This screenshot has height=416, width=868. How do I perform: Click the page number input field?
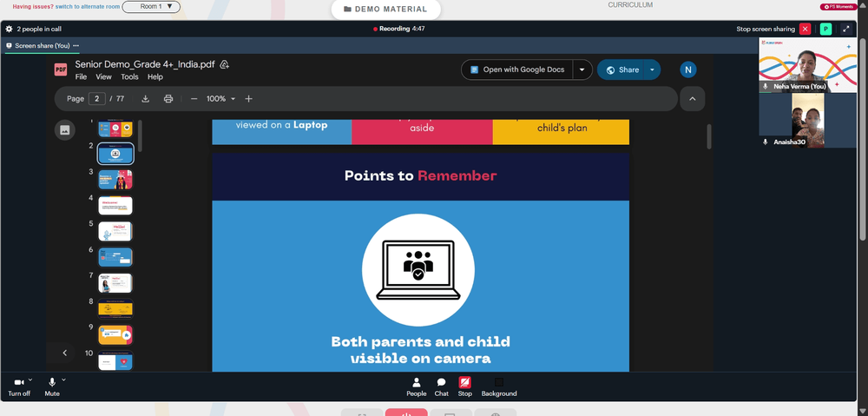pos(97,99)
